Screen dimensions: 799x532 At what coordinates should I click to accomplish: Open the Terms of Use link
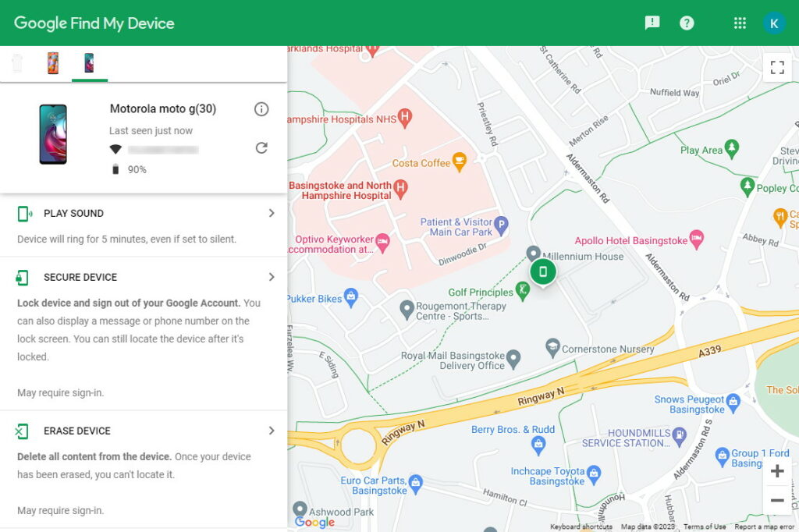click(704, 527)
